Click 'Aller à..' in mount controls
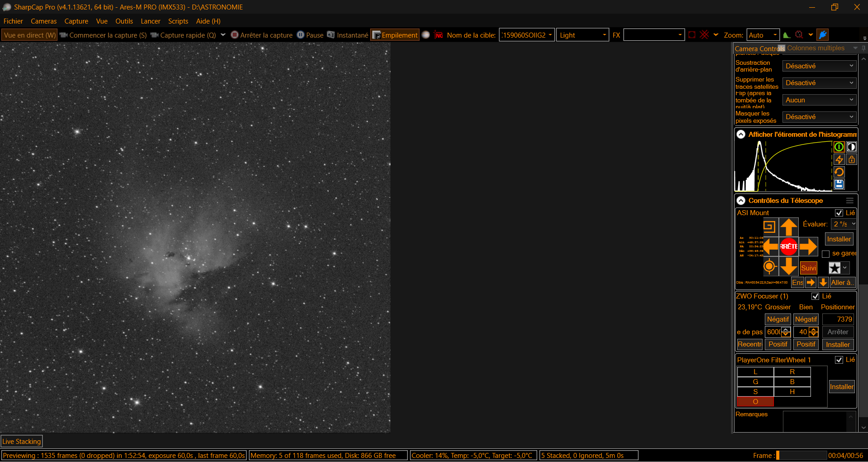This screenshot has height=462, width=868. [843, 283]
